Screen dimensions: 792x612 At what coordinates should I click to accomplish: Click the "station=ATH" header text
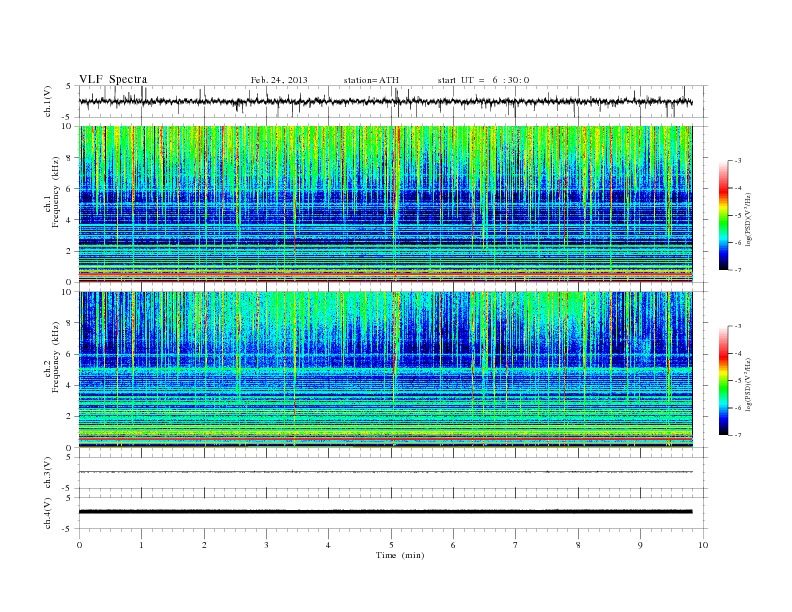pyautogui.click(x=371, y=80)
